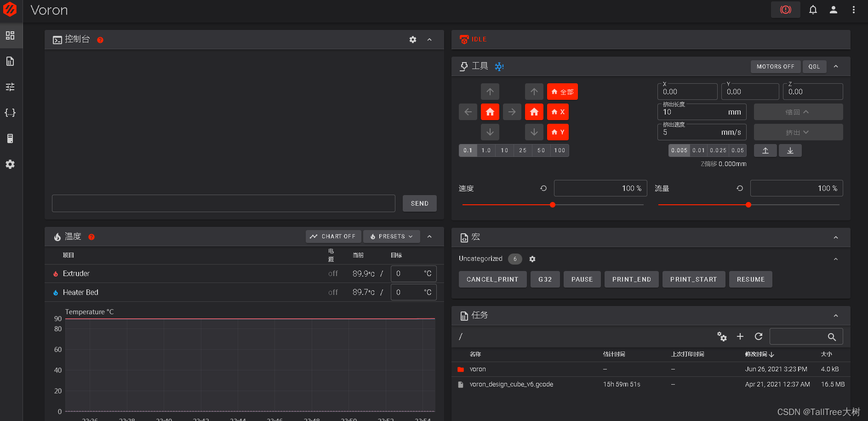868x421 pixels.
Task: Collapse the Uncategorized macro group
Action: coord(836,259)
